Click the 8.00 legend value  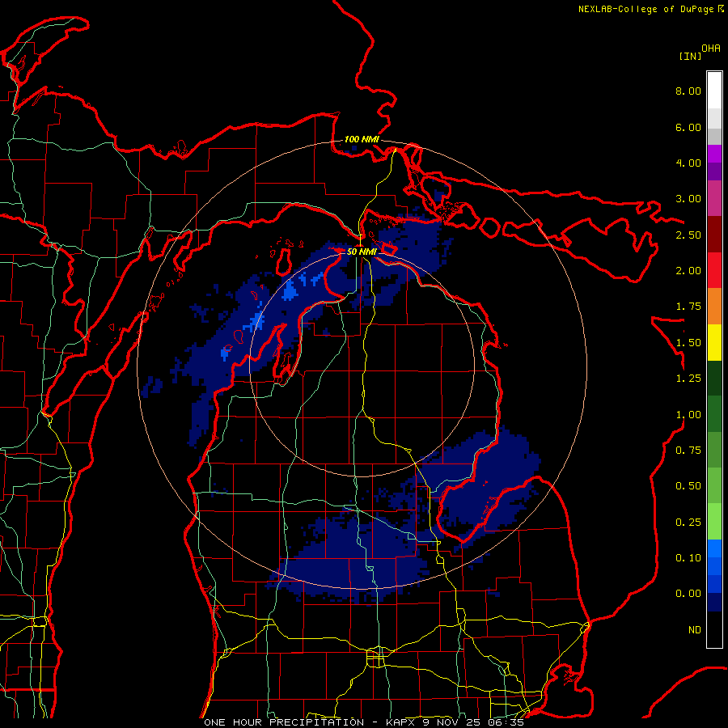pyautogui.click(x=688, y=91)
